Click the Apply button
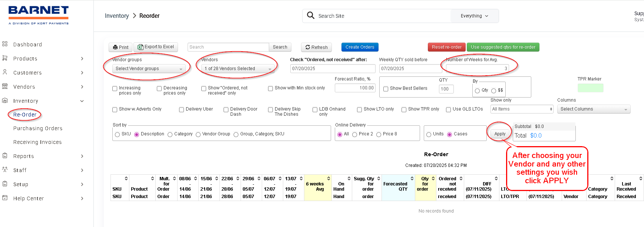Viewport: 644px width, 227px height. [x=500, y=134]
